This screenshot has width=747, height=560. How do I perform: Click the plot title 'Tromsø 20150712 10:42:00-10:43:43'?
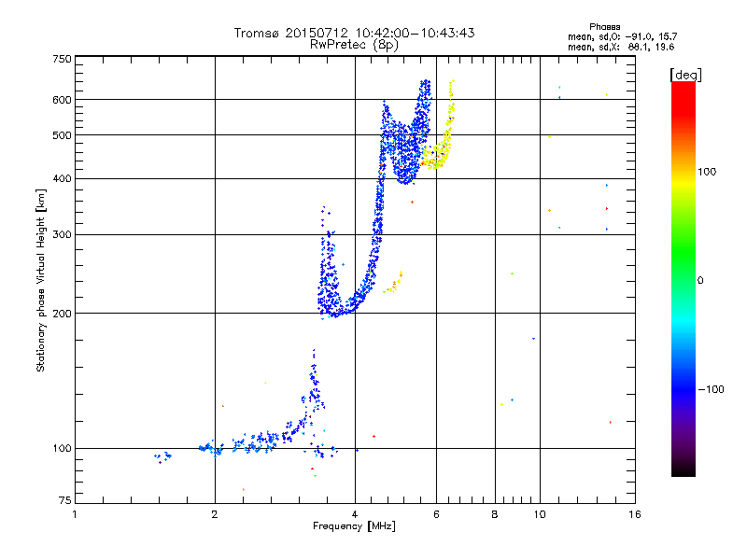click(x=354, y=33)
